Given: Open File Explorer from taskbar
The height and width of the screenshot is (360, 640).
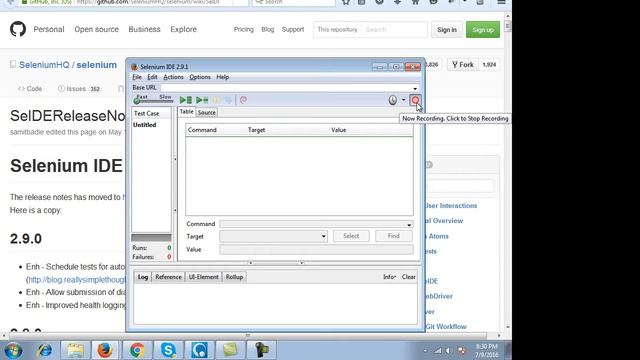Looking at the screenshot, I should coord(75,350).
